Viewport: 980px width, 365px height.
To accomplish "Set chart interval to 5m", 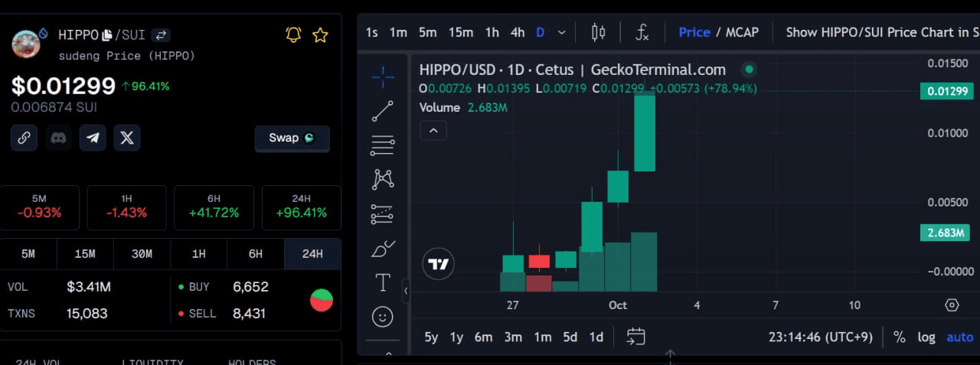I will pos(427,32).
